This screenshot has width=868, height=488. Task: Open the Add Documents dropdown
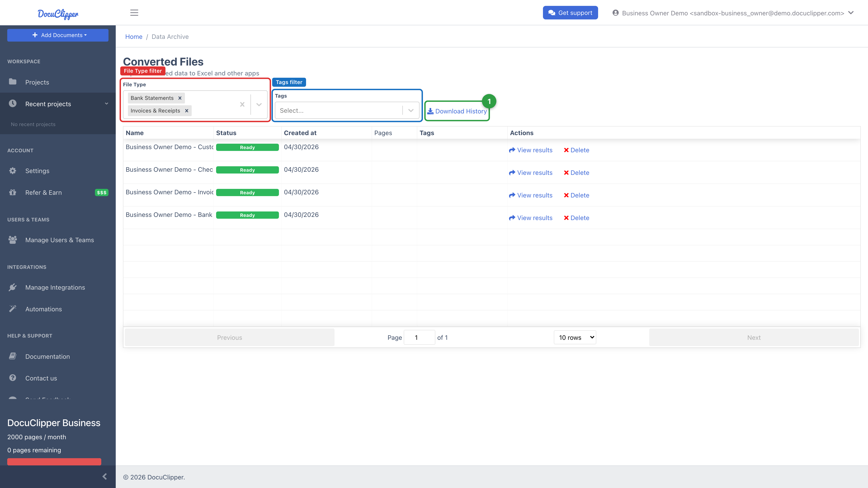pyautogui.click(x=58, y=35)
